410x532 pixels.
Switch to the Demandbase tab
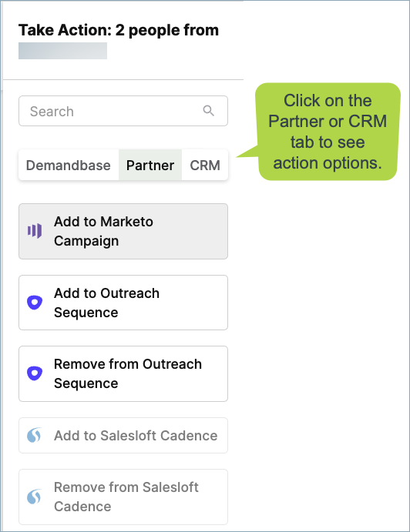[69, 166]
